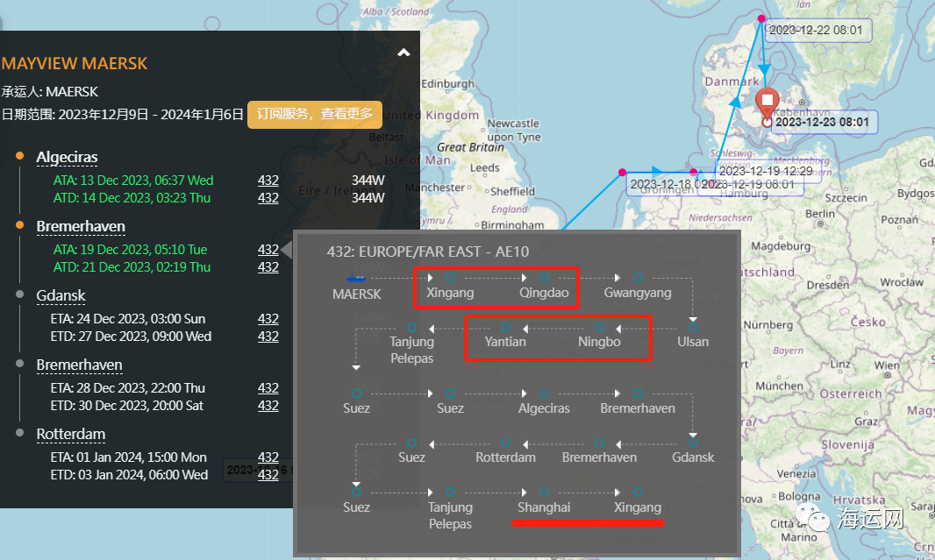The height and width of the screenshot is (560, 935).
Task: Click the red vessel position marker near København
Action: click(x=767, y=103)
